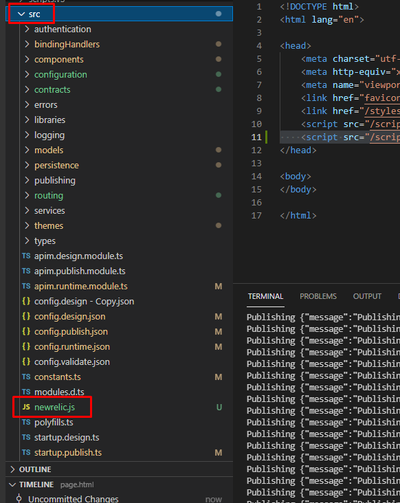Viewport: 400px width, 503px height.
Task: Click the closing head tag on line 12
Action: [x=298, y=150]
